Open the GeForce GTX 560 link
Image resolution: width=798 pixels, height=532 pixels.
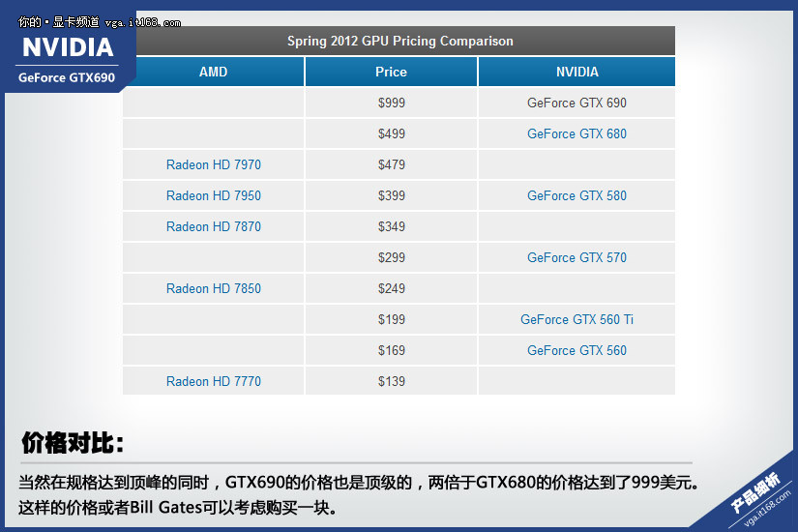576,350
